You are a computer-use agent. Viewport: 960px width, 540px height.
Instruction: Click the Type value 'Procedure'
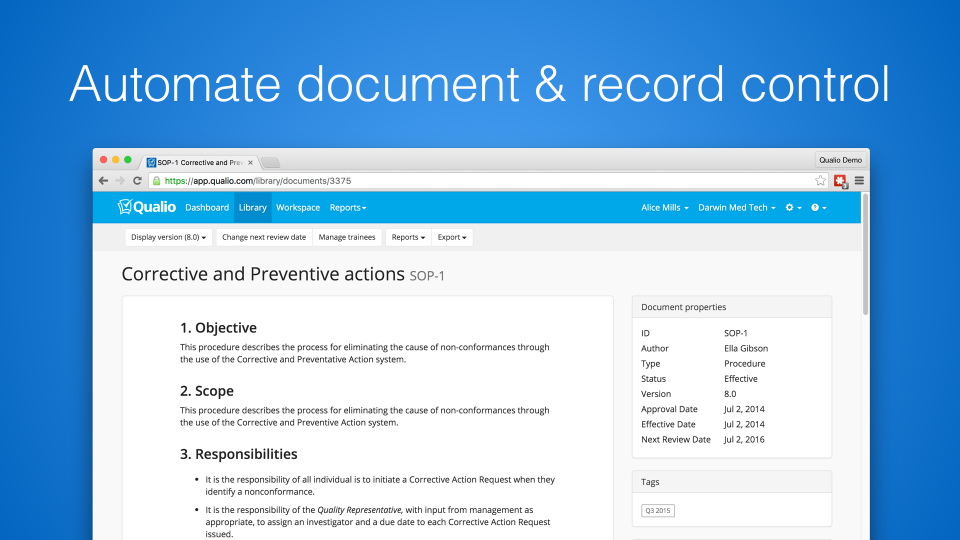point(744,364)
